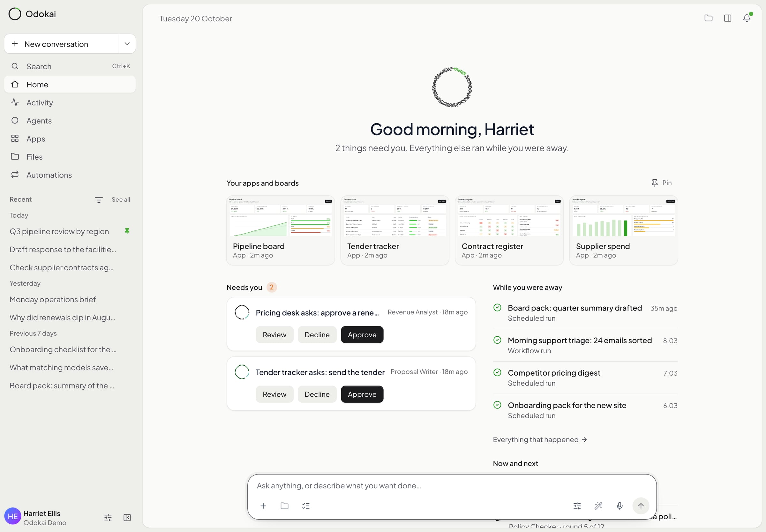Open Files in the sidebar
Screen dimensions: 766x532
point(70,157)
